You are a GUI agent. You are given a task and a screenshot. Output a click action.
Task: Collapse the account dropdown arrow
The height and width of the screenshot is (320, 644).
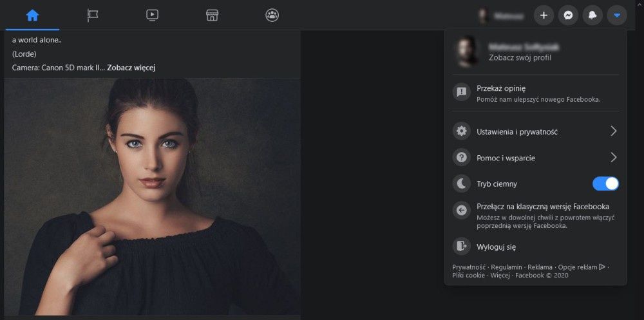tap(617, 15)
